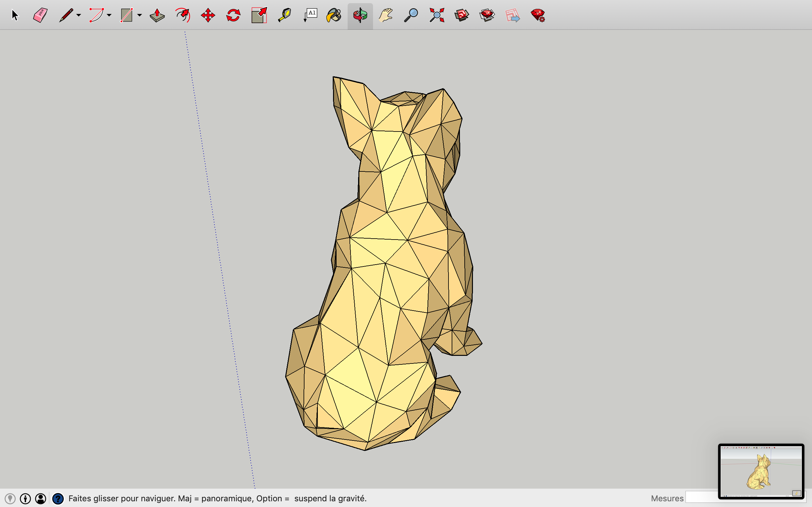This screenshot has height=507, width=812.
Task: Select the Offset tool
Action: 182,15
